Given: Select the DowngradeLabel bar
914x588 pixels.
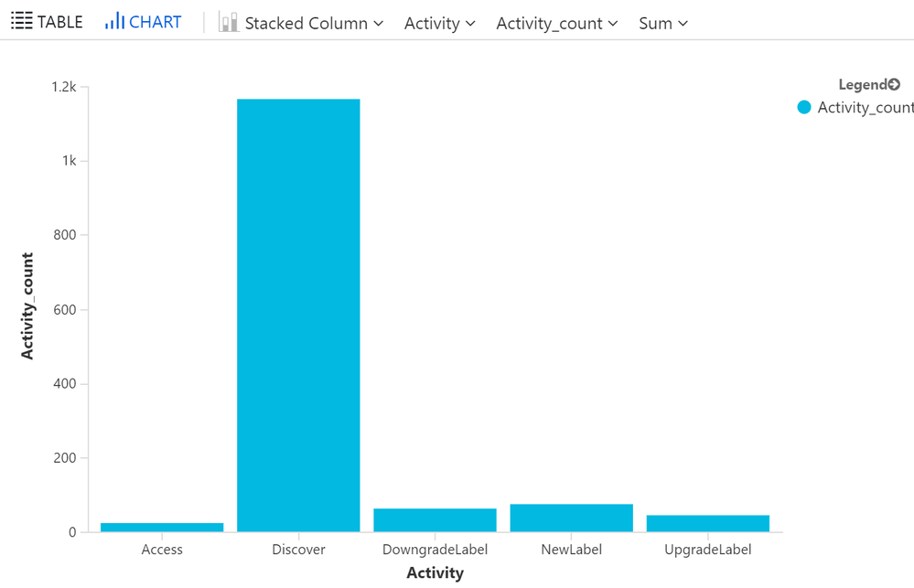Looking at the screenshot, I should [435, 519].
